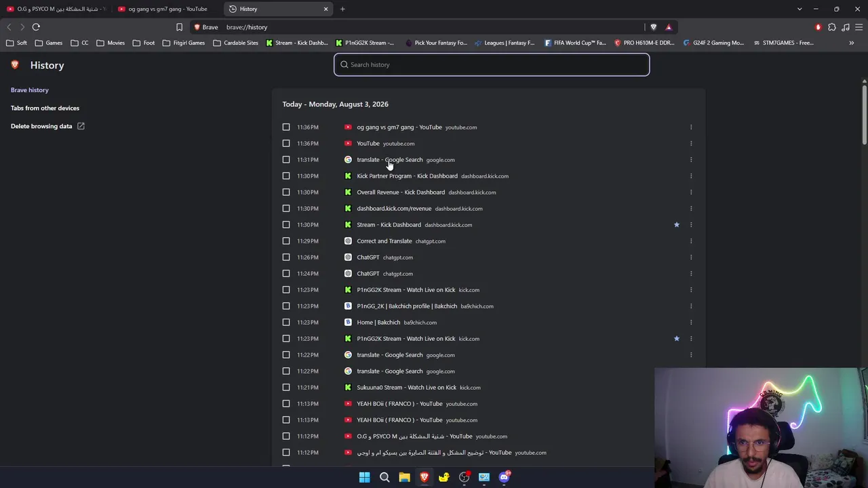This screenshot has height=488, width=868.
Task: Select Brave history in the sidebar
Action: pos(30,90)
